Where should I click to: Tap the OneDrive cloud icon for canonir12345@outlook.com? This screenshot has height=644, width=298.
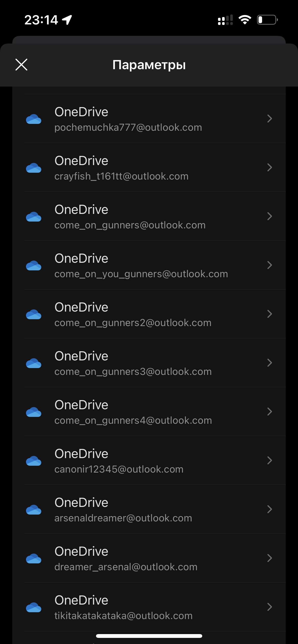coord(34,461)
